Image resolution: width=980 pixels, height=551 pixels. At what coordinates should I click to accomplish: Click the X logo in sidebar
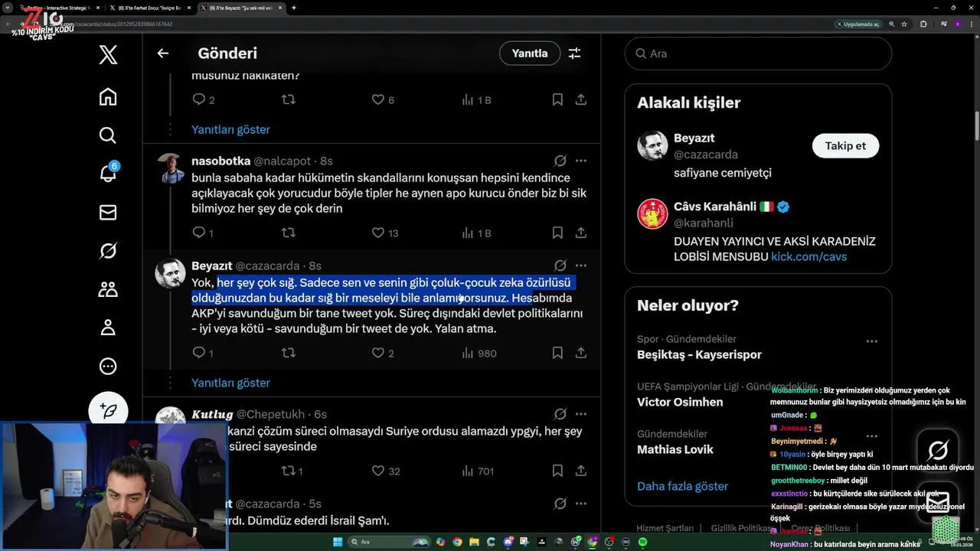(x=108, y=54)
